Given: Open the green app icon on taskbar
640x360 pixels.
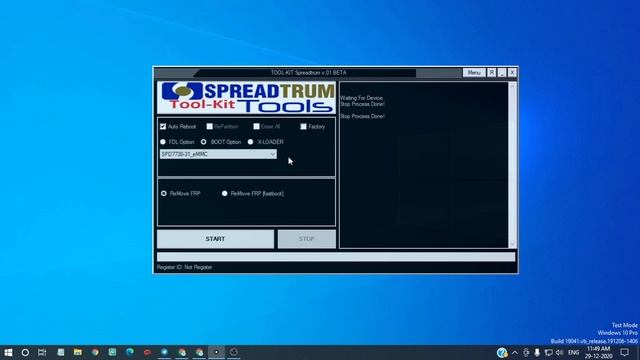Looking at the screenshot, I should tap(112, 352).
